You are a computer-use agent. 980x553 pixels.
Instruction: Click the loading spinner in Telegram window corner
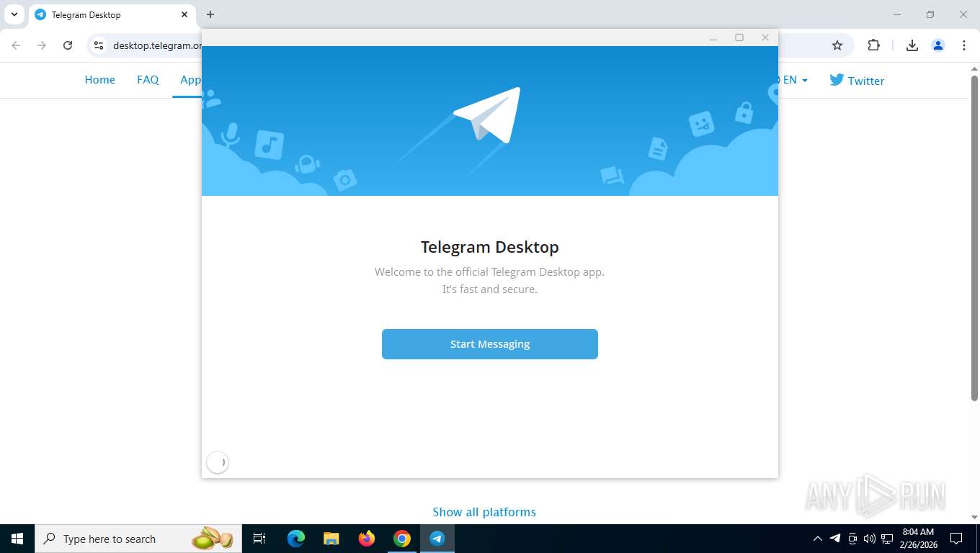[218, 462]
